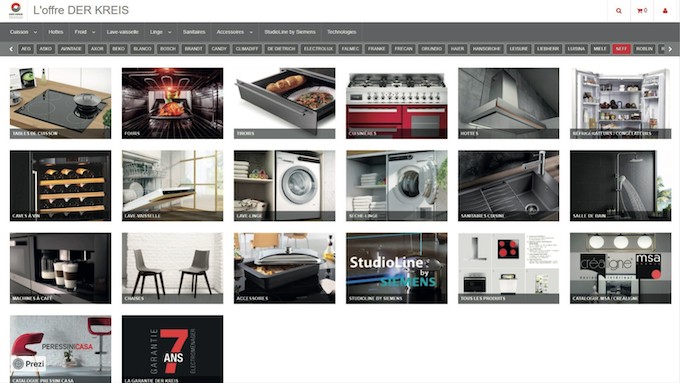Click the user account icon
The image size is (680, 383).
click(665, 11)
